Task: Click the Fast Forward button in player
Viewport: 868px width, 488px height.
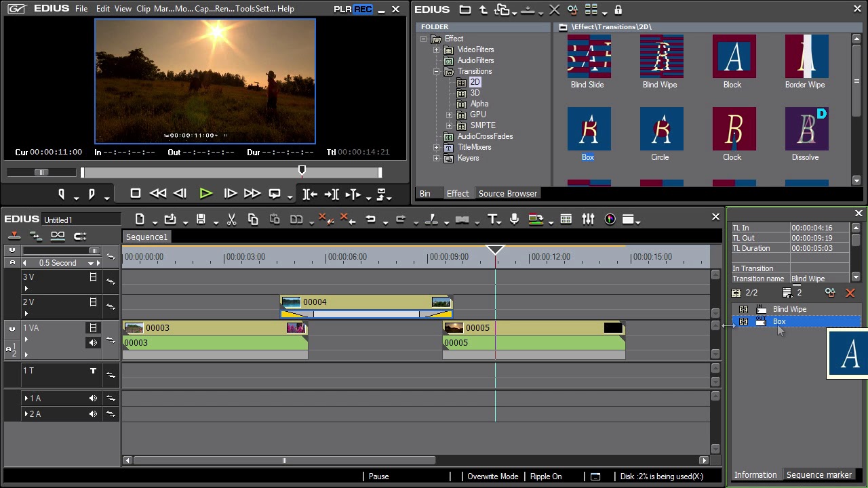Action: 252,194
